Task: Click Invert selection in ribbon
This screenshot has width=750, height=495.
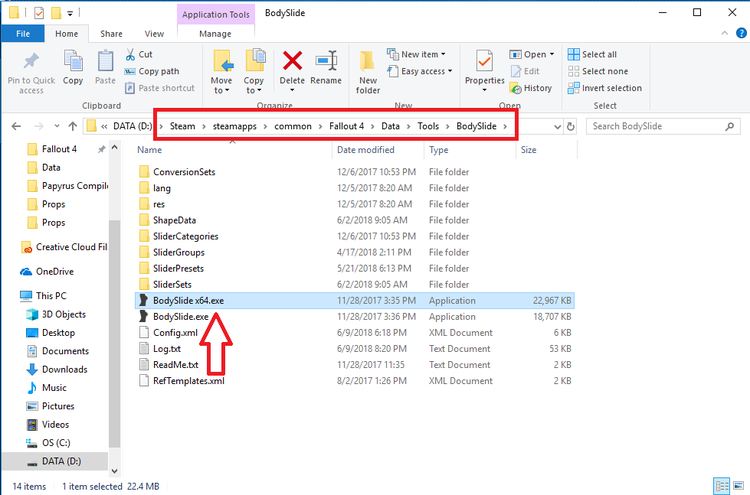Action: coord(605,88)
